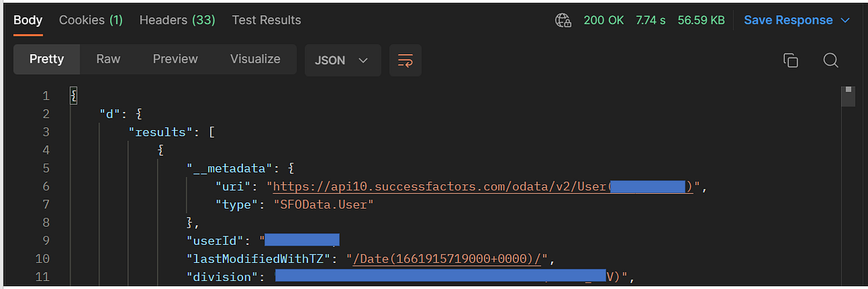Switch to the Body tab
The height and width of the screenshot is (289, 868).
pos(28,20)
